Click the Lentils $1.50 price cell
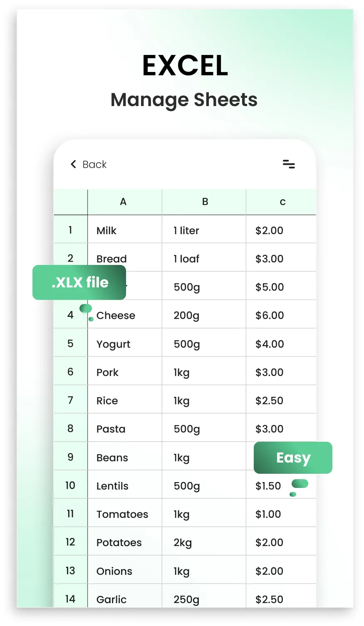 tap(281, 485)
